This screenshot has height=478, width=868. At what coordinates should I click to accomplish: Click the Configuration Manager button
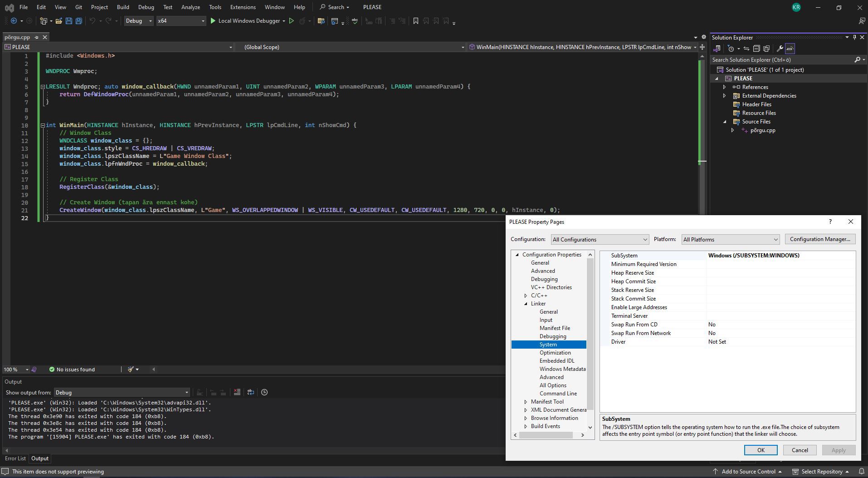tap(819, 239)
